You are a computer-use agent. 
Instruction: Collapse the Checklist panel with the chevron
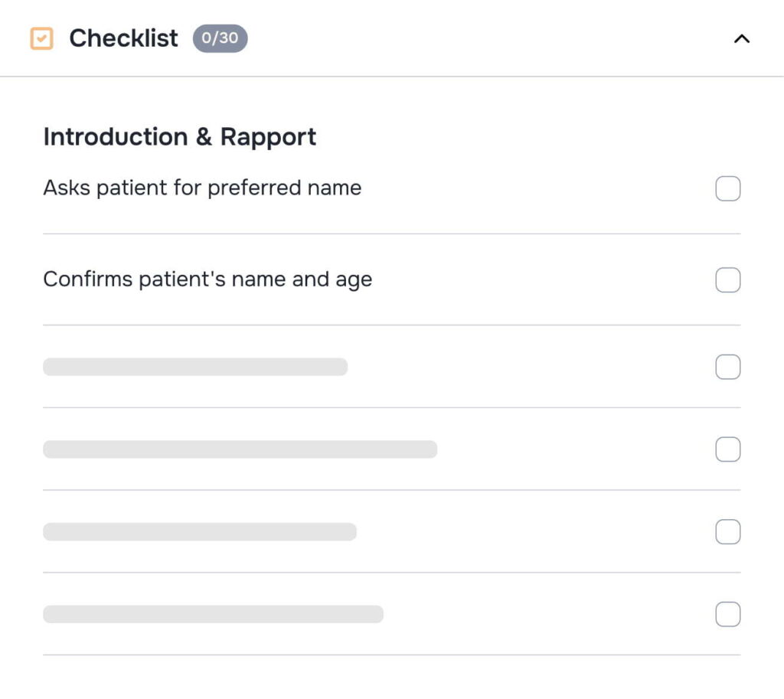740,38
